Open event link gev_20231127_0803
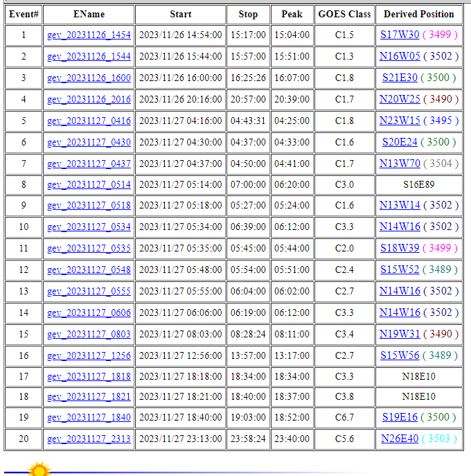 pyautogui.click(x=89, y=335)
